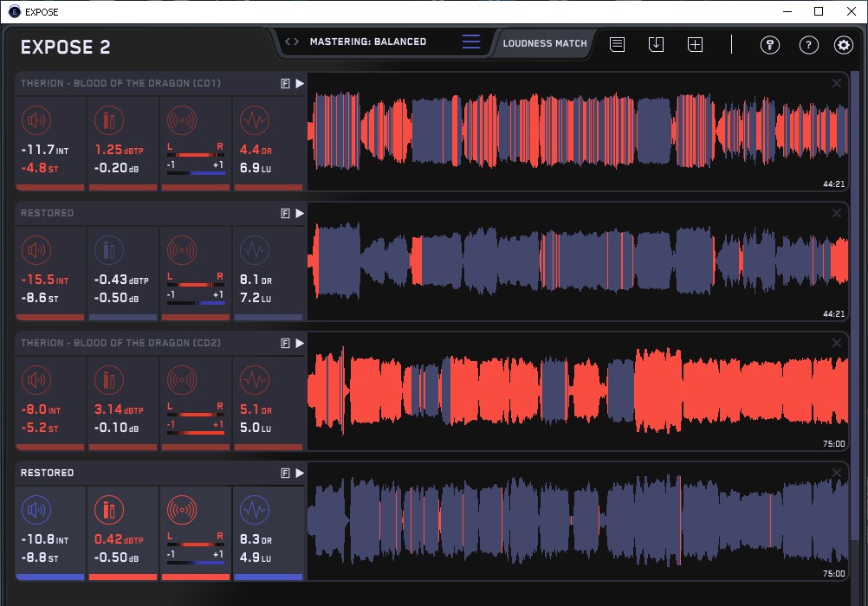Image resolution: width=868 pixels, height=606 pixels.
Task: Click the loudness speaker icon on CD1 track
Action: coord(37,119)
